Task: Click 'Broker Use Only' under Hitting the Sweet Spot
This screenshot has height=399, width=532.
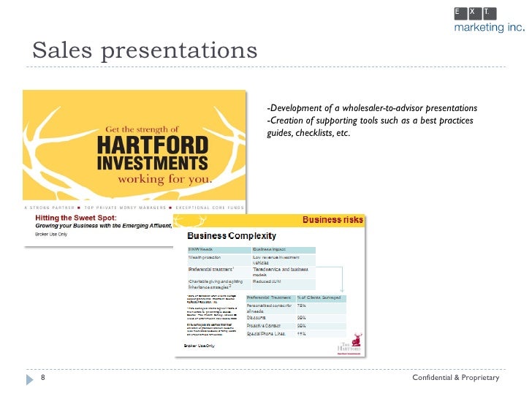Action: [x=51, y=234]
